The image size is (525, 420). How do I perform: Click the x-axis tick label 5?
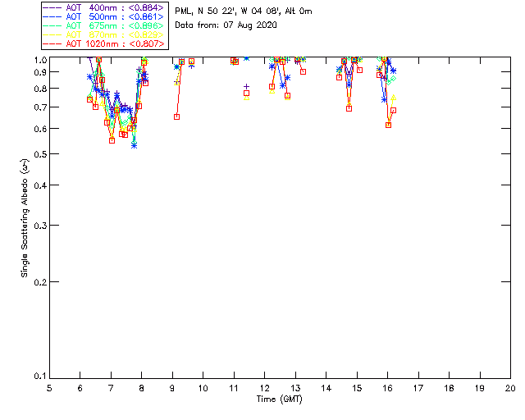point(49,386)
